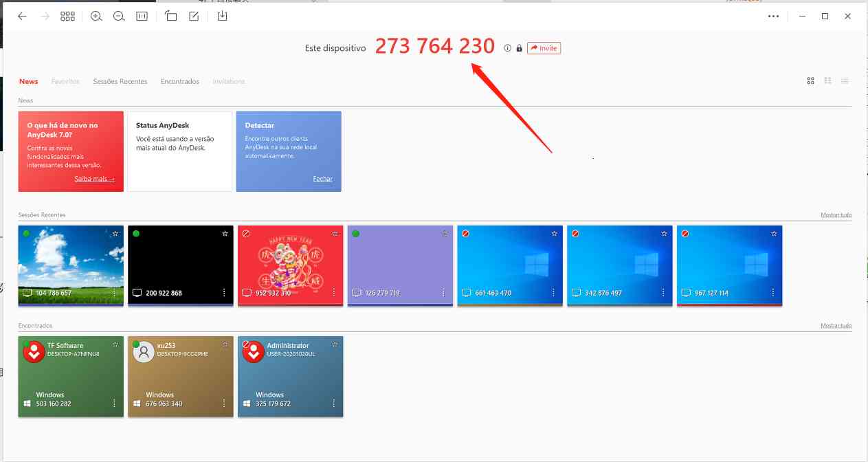Toggle favorite star on the TF Software device
868x462 pixels.
point(115,344)
